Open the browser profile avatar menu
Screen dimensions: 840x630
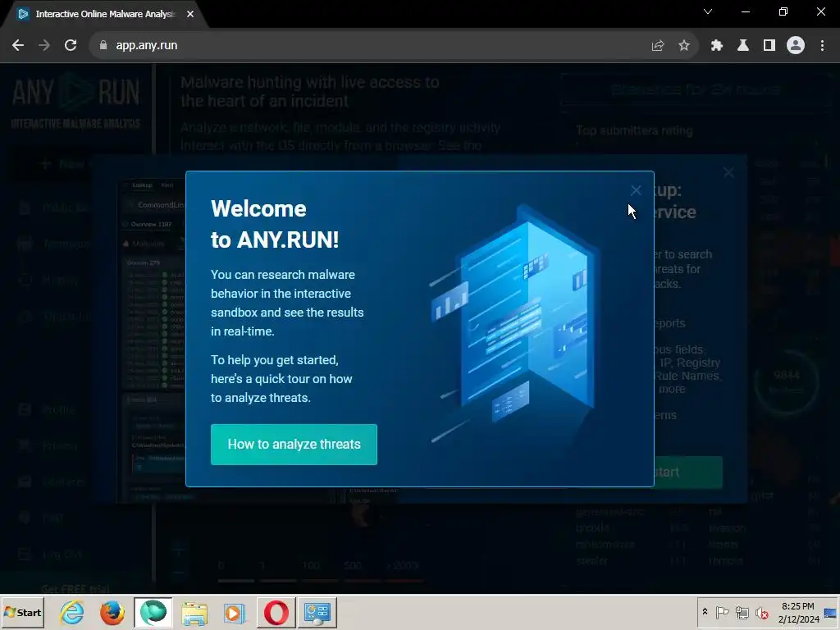796,46
